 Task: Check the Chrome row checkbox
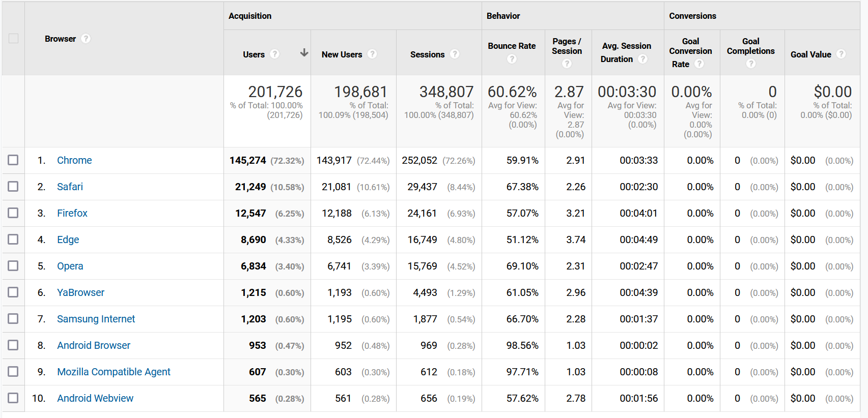click(13, 160)
